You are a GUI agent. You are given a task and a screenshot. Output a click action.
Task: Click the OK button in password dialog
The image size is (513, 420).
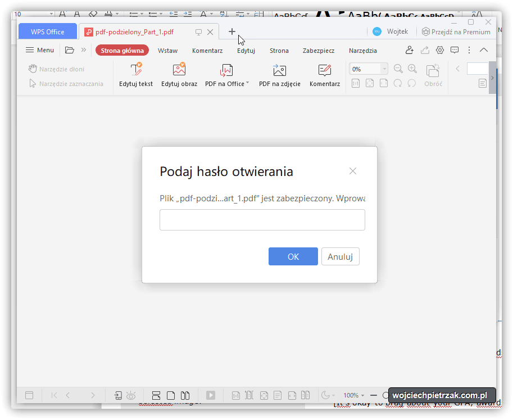293,256
